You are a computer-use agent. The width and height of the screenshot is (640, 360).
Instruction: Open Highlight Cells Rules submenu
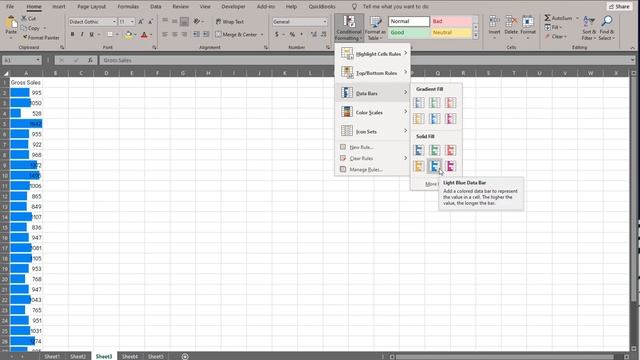click(x=373, y=53)
